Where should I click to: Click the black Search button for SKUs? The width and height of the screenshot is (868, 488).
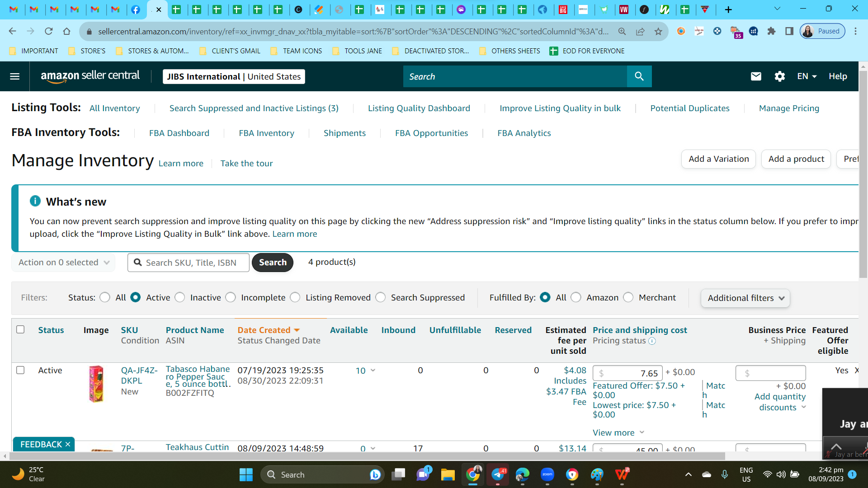click(273, 263)
